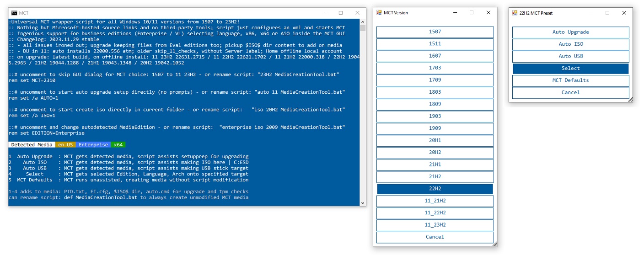
Task: Click the Enterprise detected edition label
Action: (93, 145)
